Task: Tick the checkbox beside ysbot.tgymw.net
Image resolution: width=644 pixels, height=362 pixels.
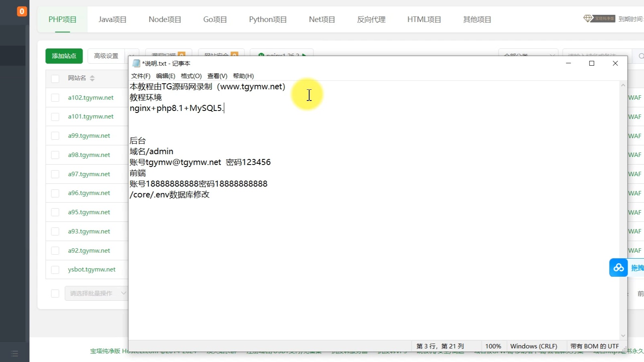Action: [x=55, y=269]
